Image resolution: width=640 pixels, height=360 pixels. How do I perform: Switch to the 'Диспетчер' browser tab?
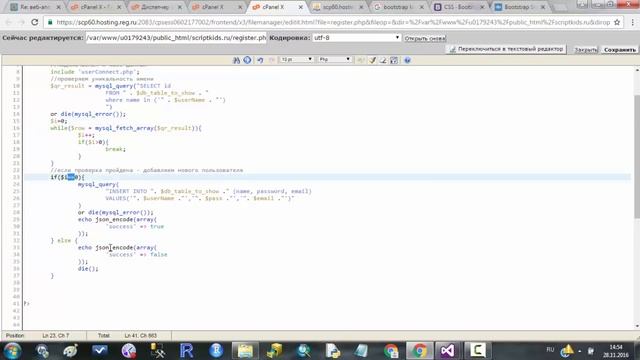coord(156,7)
